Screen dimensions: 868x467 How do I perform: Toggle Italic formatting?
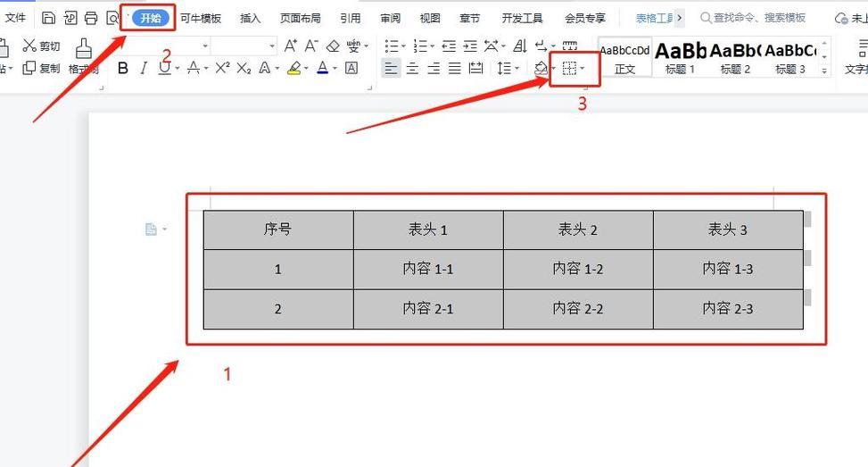click(144, 68)
